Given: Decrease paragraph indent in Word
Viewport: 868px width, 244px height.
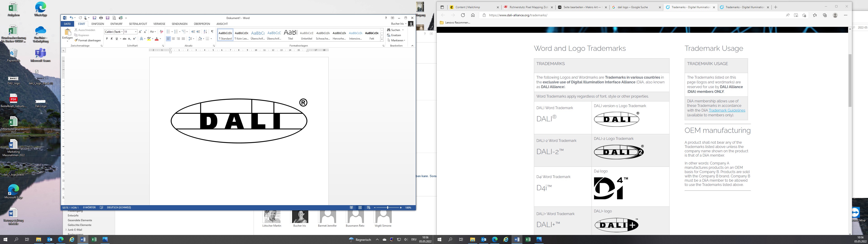Looking at the screenshot, I should pos(193,32).
